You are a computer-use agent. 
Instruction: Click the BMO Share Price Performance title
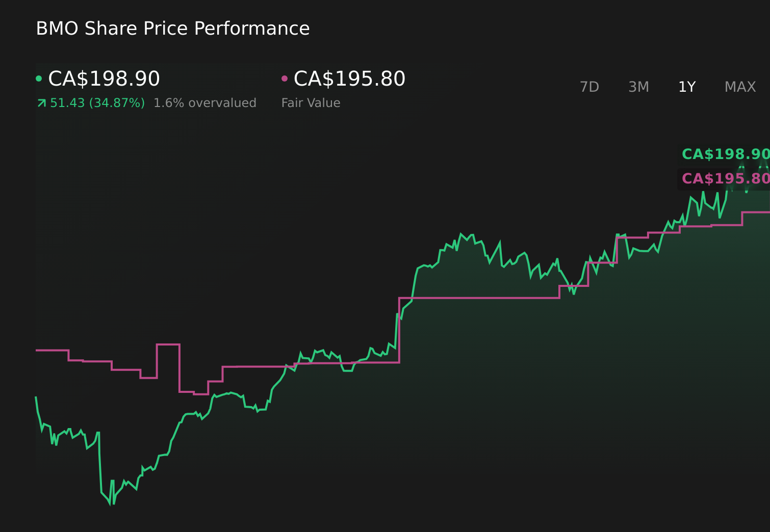click(172, 28)
